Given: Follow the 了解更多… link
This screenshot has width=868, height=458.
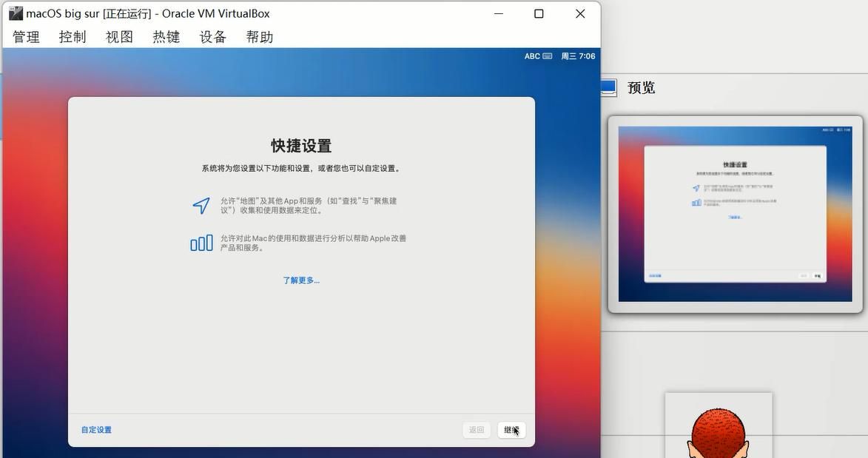Looking at the screenshot, I should pyautogui.click(x=301, y=280).
